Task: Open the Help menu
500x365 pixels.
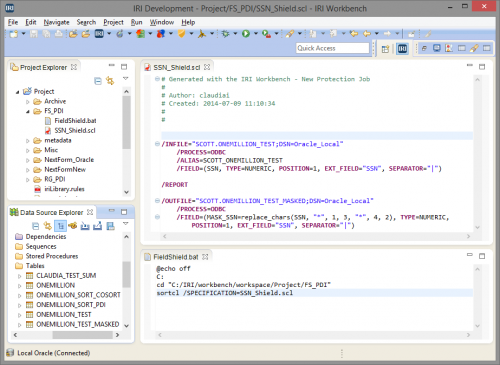Action: [188, 22]
